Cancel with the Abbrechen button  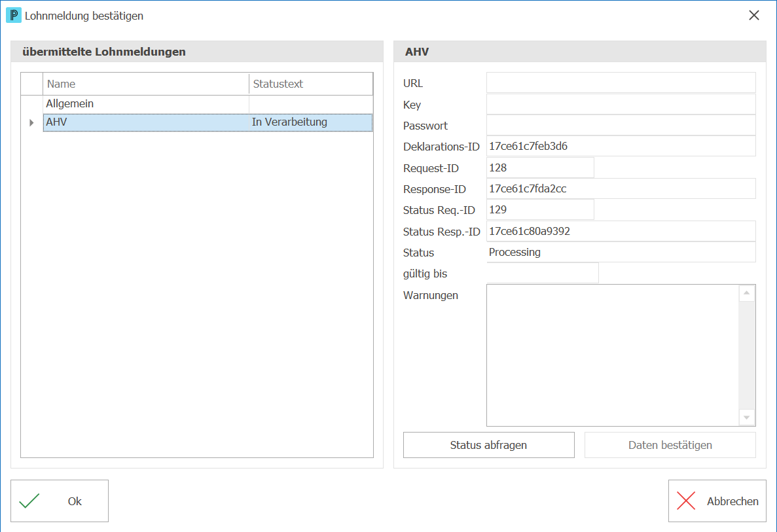pos(717,501)
